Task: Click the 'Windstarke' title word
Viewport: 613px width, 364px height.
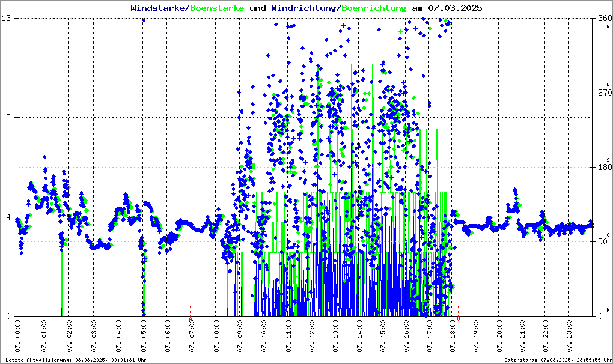Action: point(157,8)
